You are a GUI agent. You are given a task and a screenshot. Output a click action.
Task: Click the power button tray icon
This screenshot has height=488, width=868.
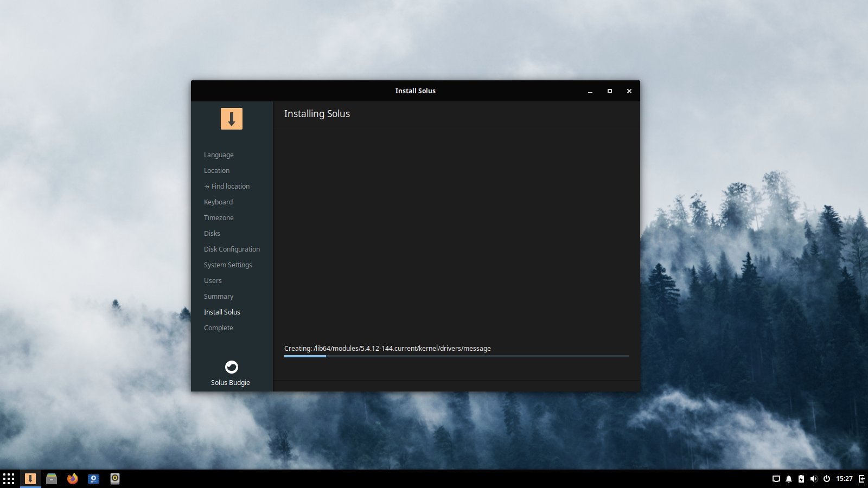click(x=827, y=479)
